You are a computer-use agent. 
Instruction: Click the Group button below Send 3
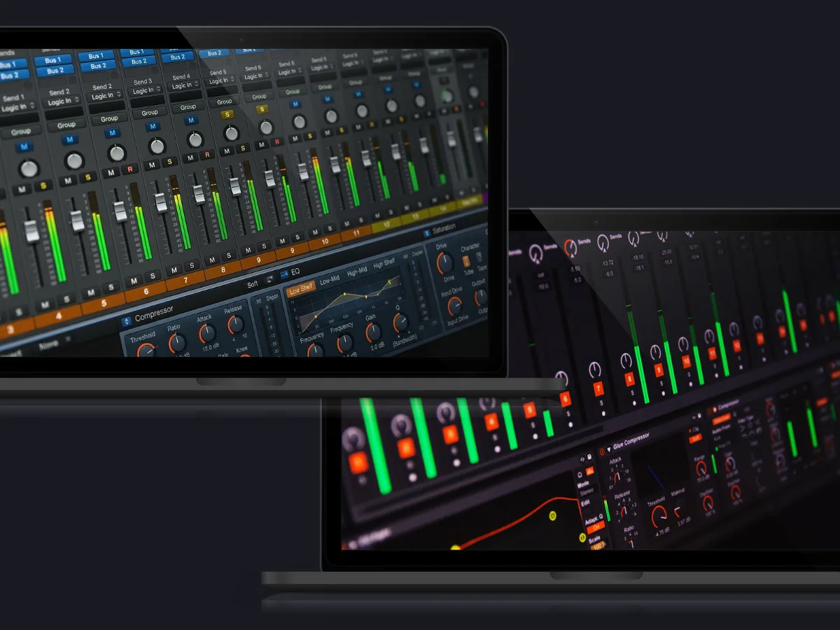(150, 113)
